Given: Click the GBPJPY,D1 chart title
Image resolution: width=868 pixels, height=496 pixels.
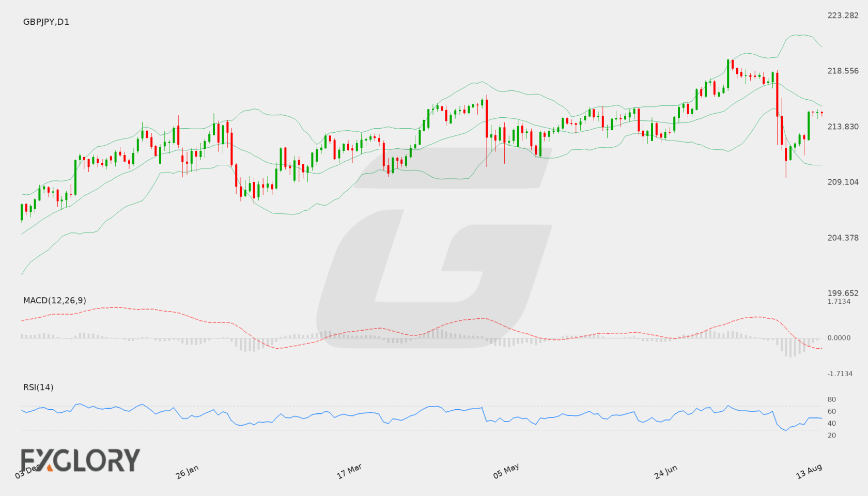Looking at the screenshot, I should click(46, 22).
